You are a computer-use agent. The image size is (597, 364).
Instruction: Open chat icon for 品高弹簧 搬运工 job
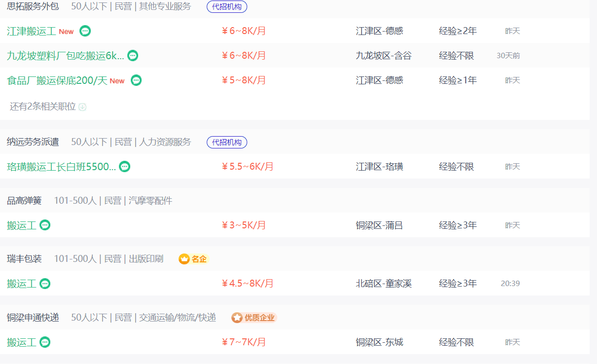point(45,225)
